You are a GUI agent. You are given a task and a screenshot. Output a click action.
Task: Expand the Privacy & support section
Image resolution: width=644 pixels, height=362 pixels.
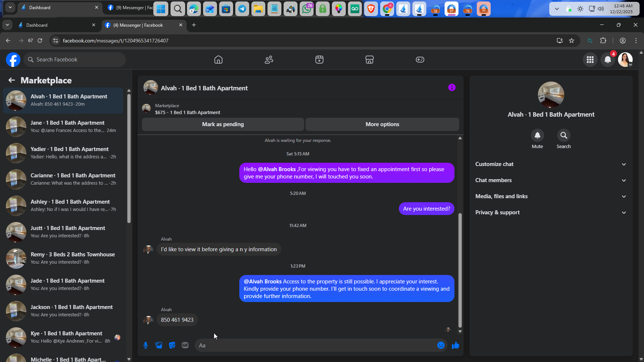pos(551,212)
